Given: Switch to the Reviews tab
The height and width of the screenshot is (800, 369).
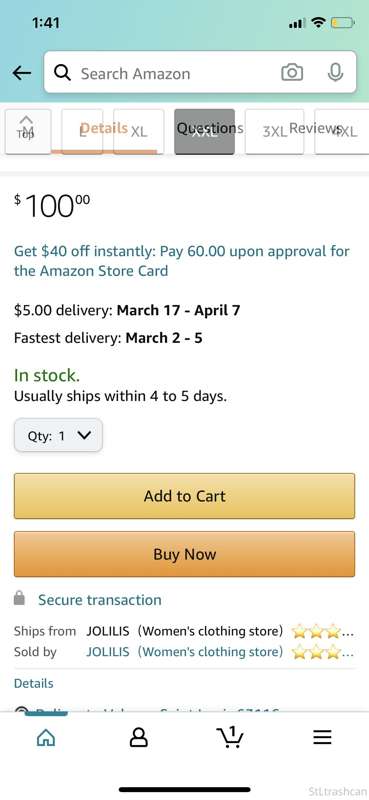Looking at the screenshot, I should pyautogui.click(x=315, y=128).
